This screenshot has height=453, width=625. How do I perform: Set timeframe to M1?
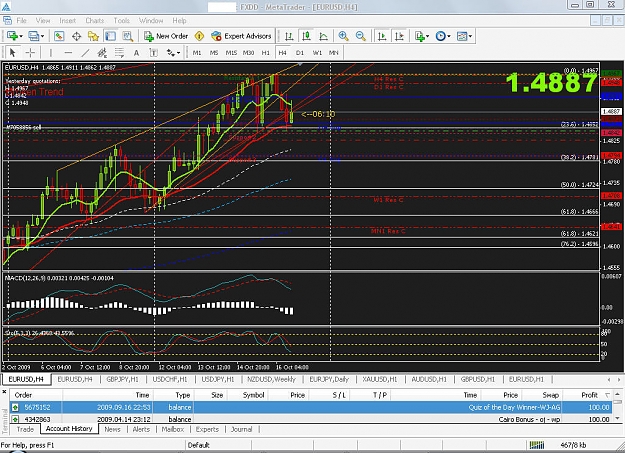coord(197,53)
